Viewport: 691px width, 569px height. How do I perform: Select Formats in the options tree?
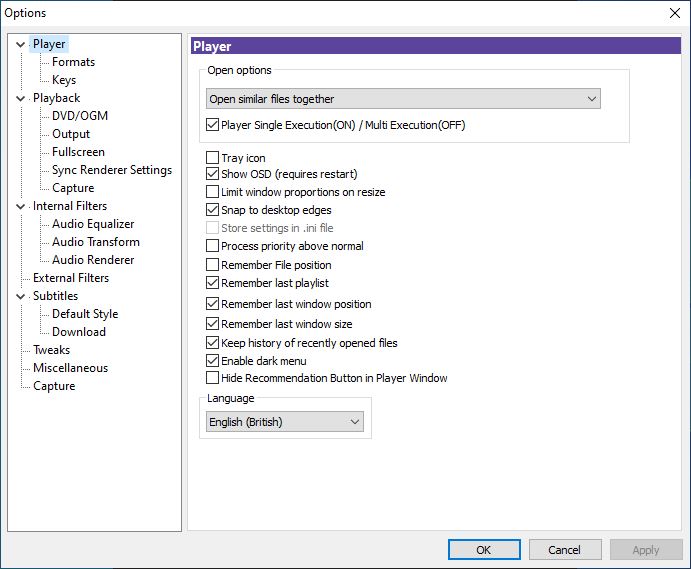[73, 62]
